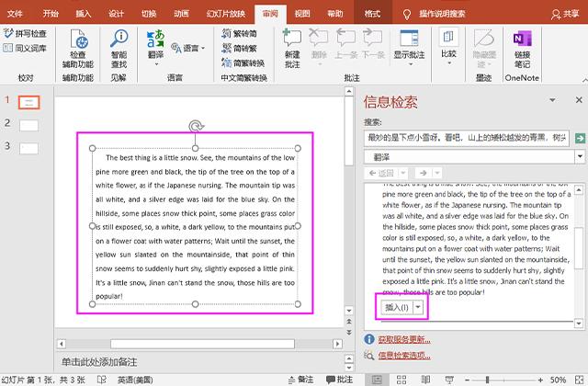Open the Compare (比较) tool
Screen dimensions: 588x386
pyautogui.click(x=448, y=47)
